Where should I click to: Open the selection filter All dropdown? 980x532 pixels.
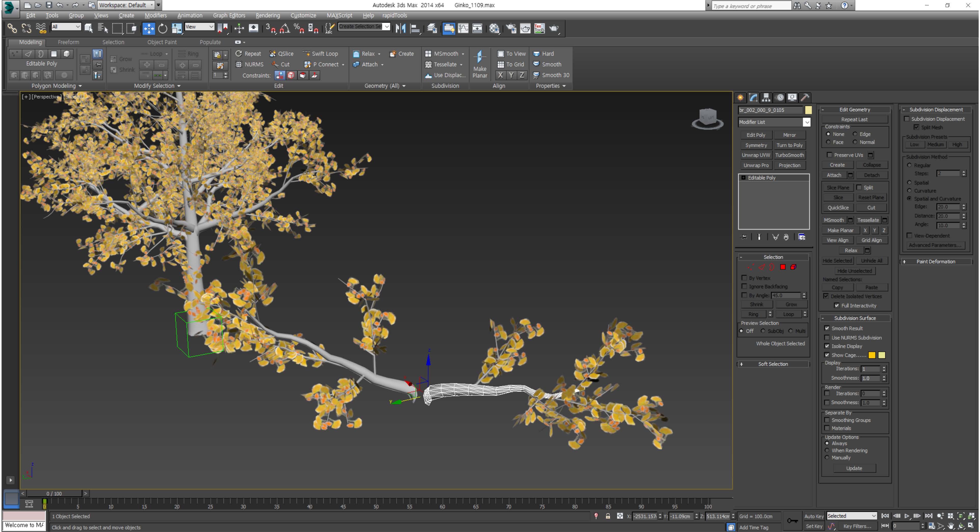point(66,27)
